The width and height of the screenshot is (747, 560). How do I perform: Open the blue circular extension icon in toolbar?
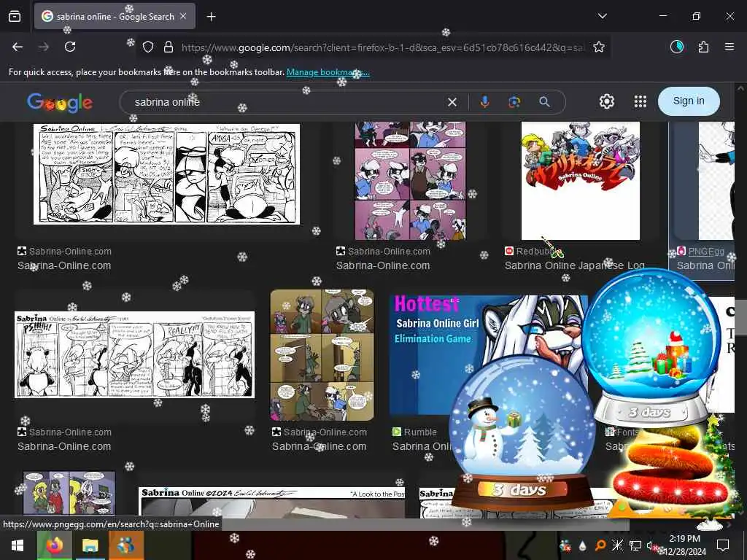(676, 47)
